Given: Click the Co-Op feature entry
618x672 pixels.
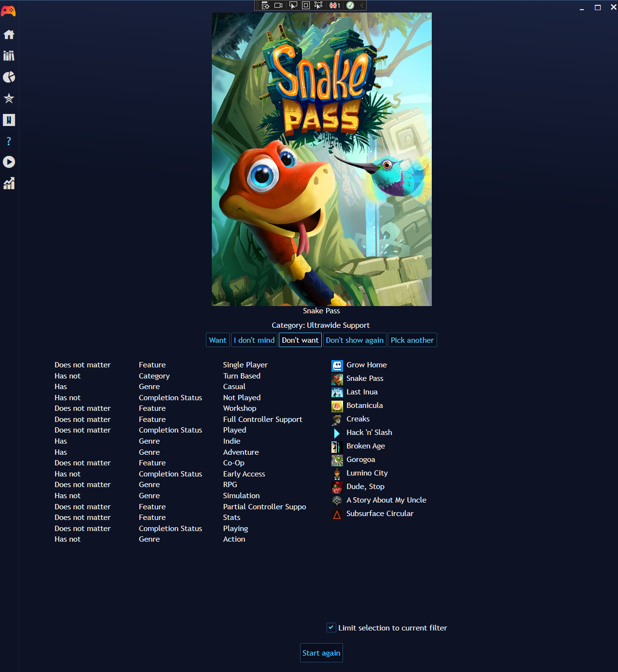Looking at the screenshot, I should [x=233, y=463].
